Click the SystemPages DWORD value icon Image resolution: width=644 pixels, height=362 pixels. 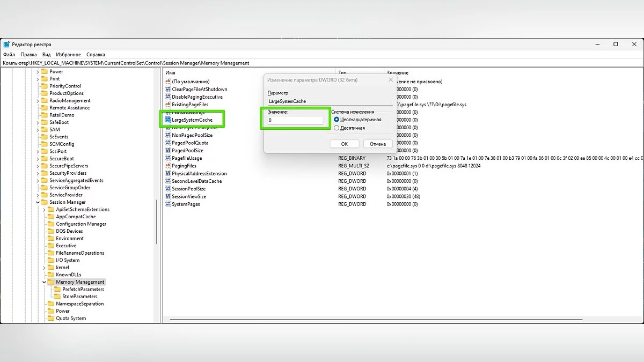click(168, 204)
